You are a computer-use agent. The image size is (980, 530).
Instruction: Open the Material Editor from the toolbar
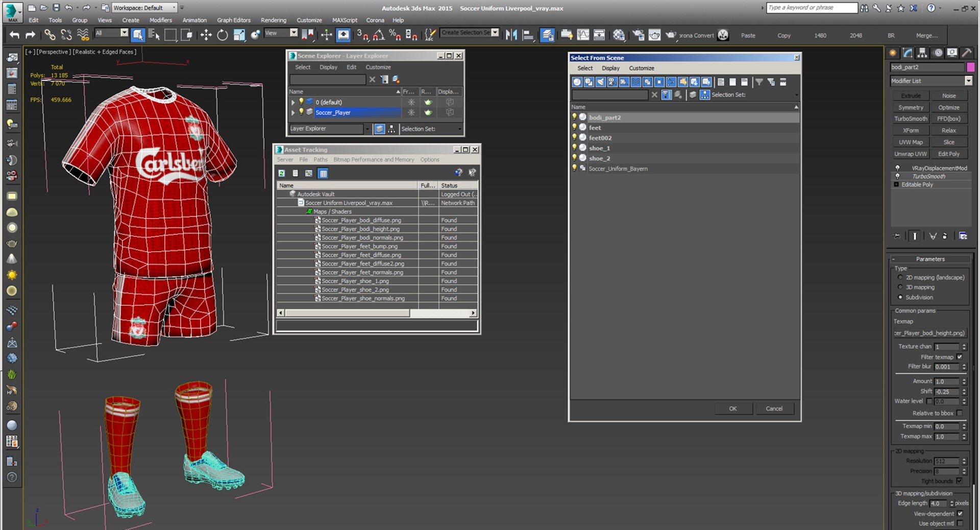click(619, 35)
